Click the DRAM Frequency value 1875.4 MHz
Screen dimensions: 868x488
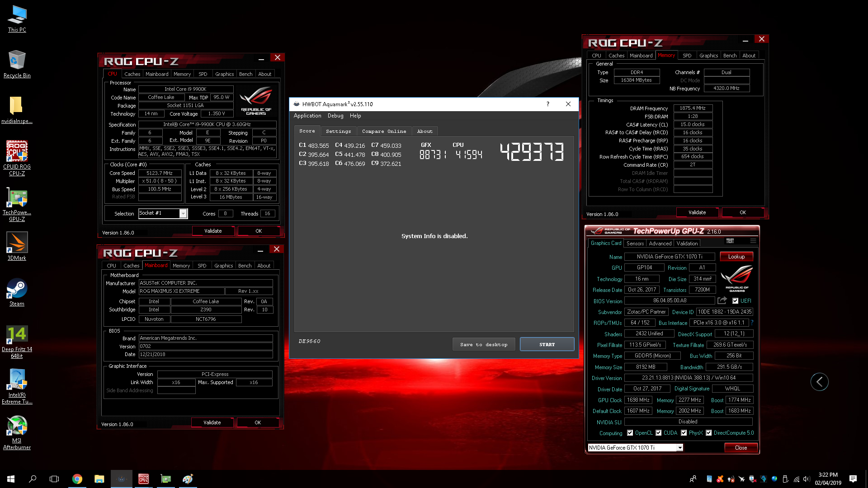click(x=693, y=108)
